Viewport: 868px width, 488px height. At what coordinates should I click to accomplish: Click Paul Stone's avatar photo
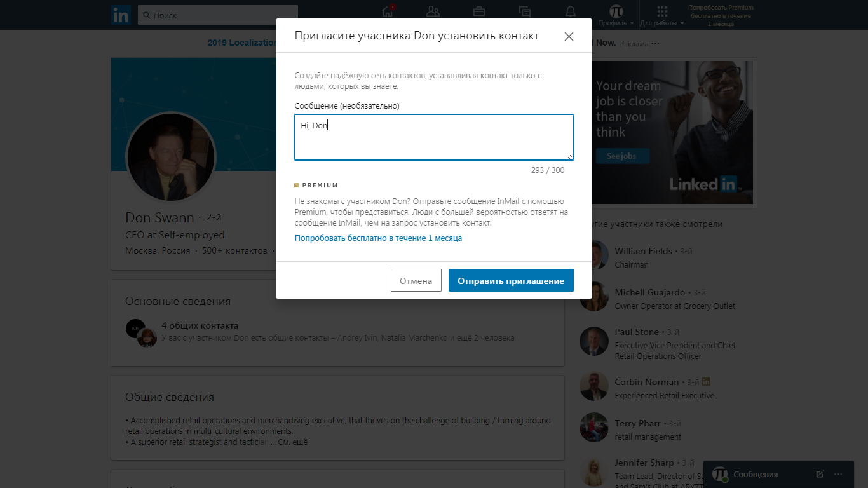tap(594, 341)
